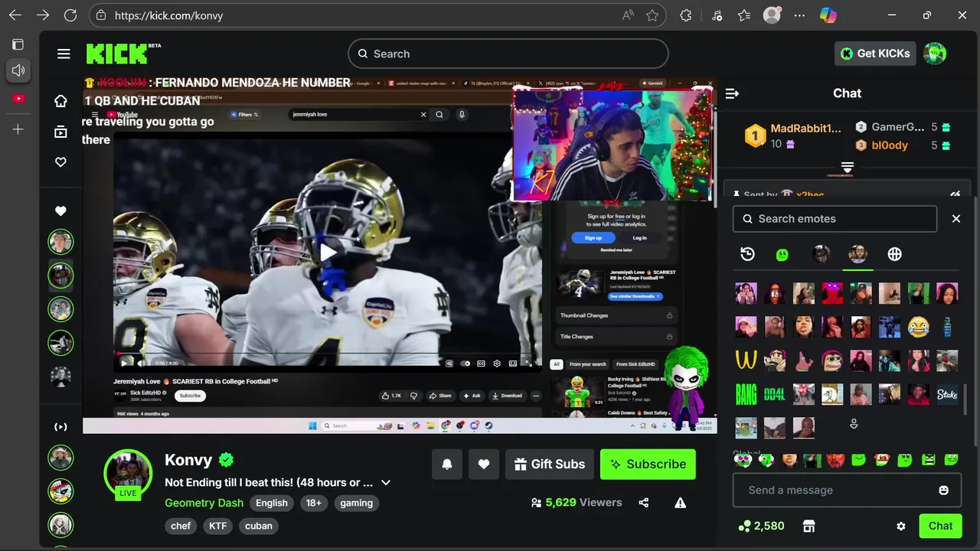Click the English language tag
This screenshot has height=551, width=980.
pyautogui.click(x=272, y=503)
